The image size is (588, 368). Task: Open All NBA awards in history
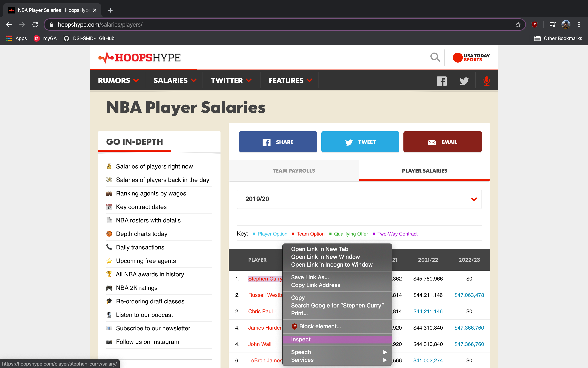coord(150,275)
